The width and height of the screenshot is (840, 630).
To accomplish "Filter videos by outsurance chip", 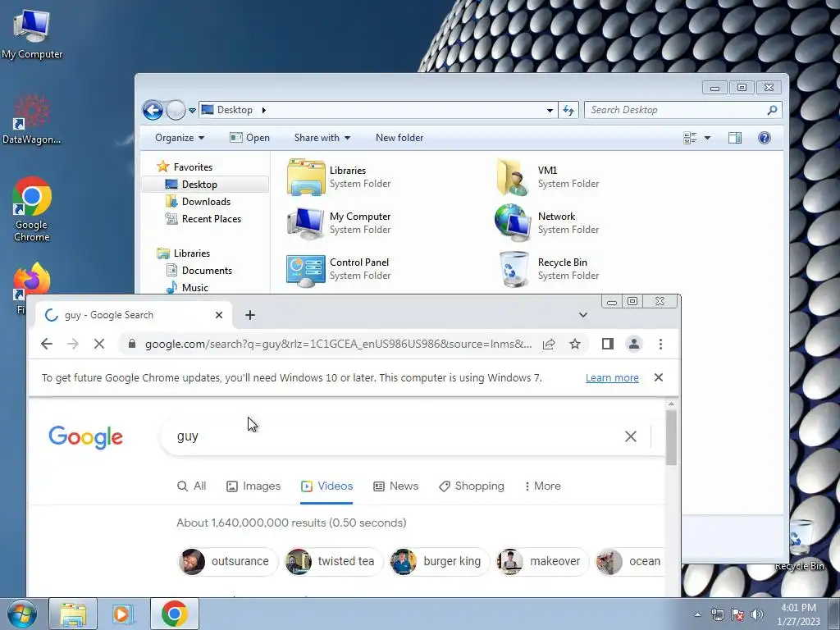I will [228, 561].
